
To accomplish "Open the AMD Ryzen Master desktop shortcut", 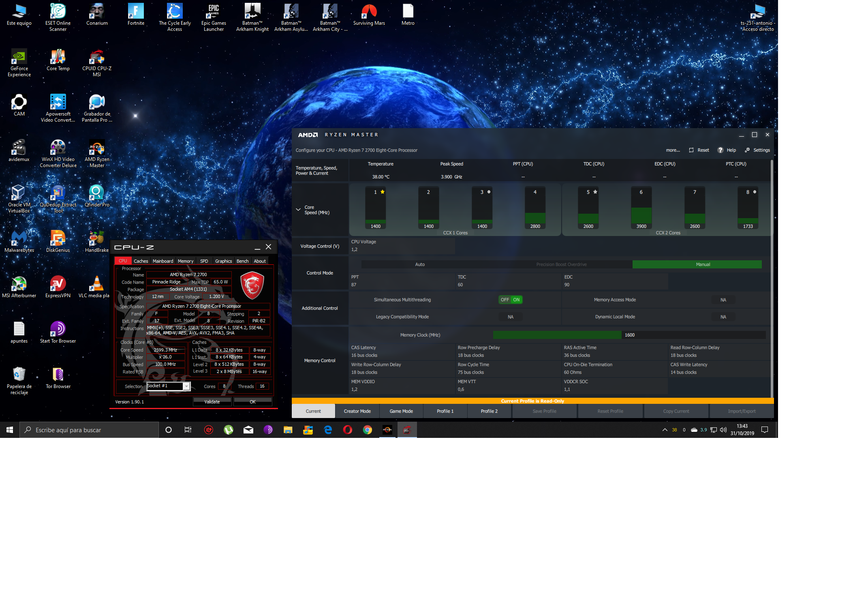I will point(97,153).
